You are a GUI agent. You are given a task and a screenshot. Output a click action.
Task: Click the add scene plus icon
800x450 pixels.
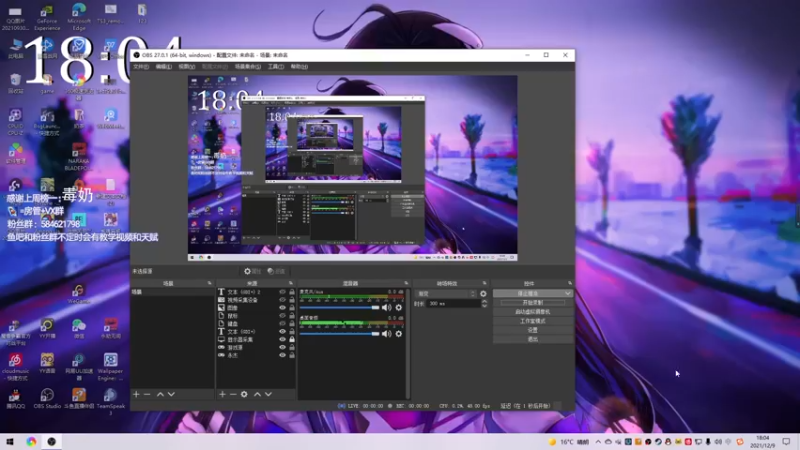pos(136,394)
